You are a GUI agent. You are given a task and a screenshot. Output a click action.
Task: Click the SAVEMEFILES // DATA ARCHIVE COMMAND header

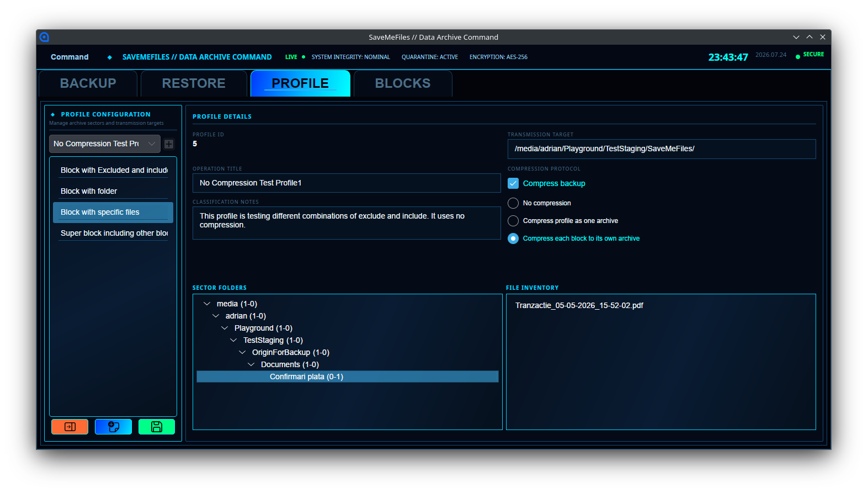[197, 57]
